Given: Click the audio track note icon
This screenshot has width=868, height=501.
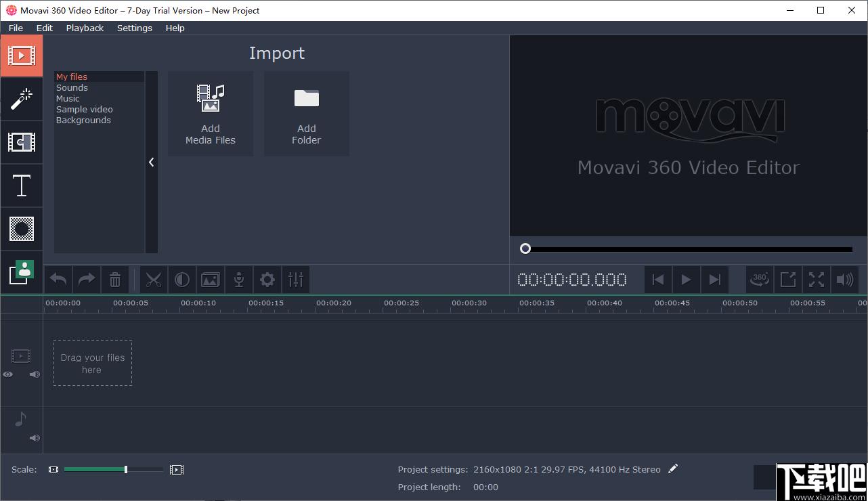Looking at the screenshot, I should coord(20,420).
